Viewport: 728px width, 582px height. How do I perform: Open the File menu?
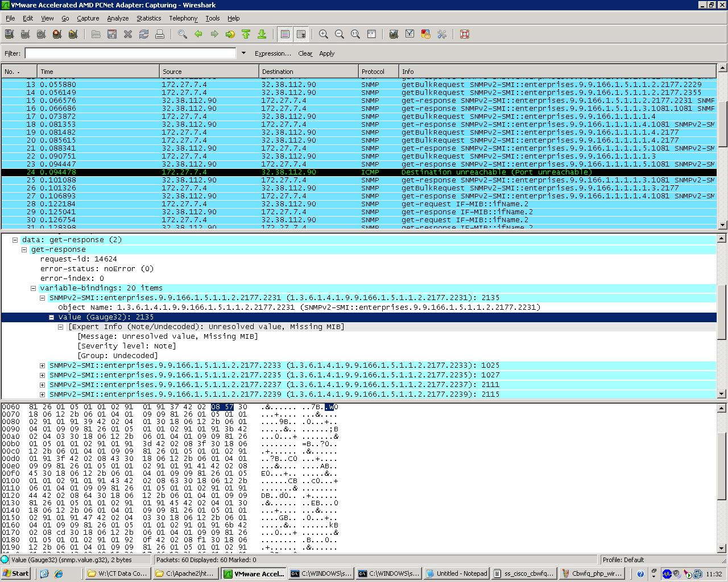click(x=10, y=18)
